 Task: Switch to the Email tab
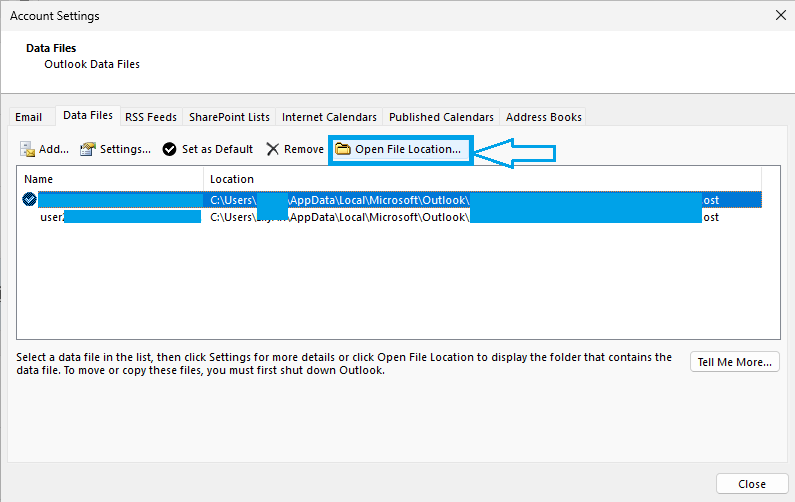[x=28, y=117]
